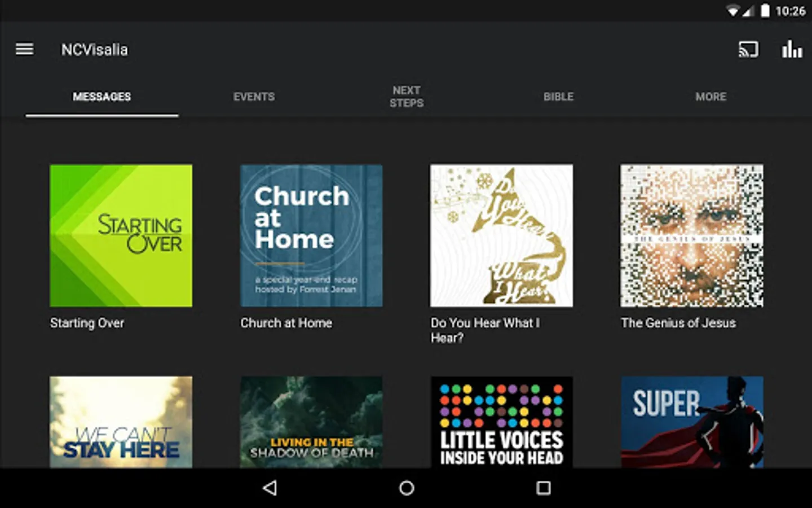Open the hamburger navigation menu

coord(24,50)
